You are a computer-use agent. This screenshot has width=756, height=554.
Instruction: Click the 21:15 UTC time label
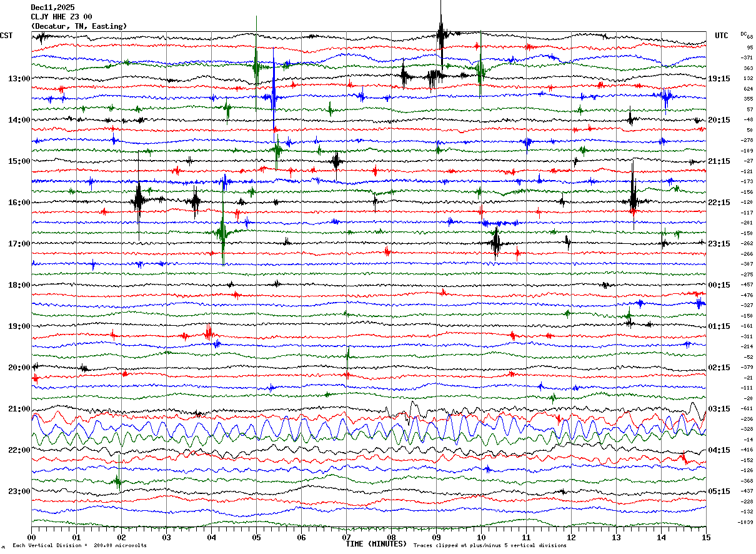[719, 161]
